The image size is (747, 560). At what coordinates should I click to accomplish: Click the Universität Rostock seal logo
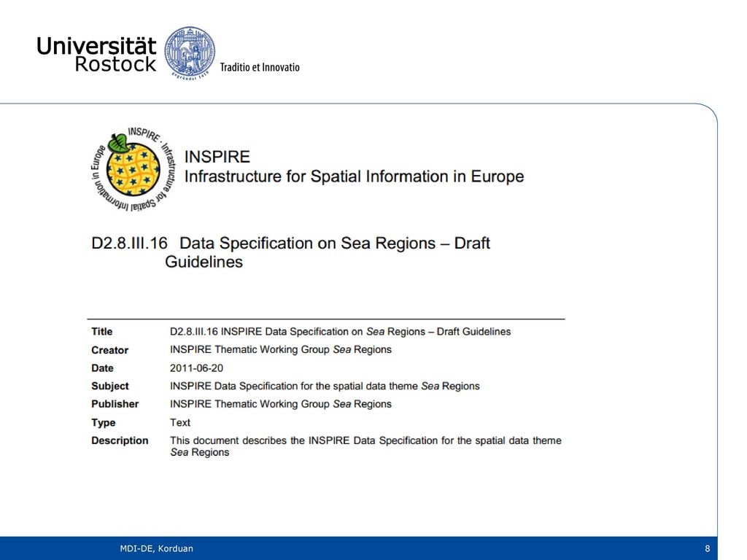click(190, 52)
